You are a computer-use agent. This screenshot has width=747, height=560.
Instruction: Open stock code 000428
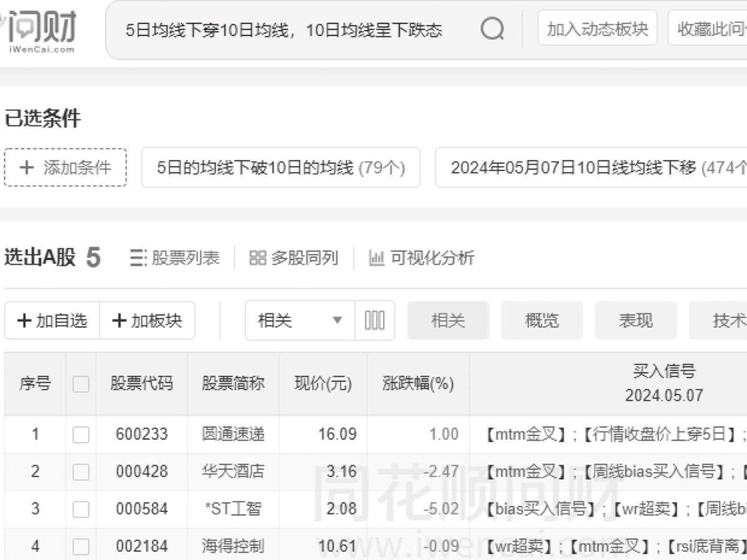click(142, 472)
